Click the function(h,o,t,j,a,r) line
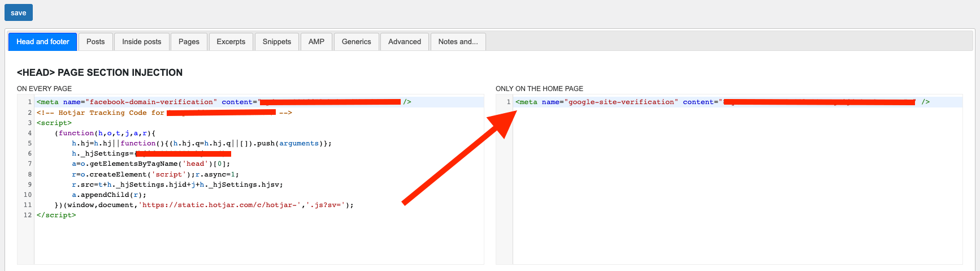Viewport: 980px width, 271px height. [105, 133]
